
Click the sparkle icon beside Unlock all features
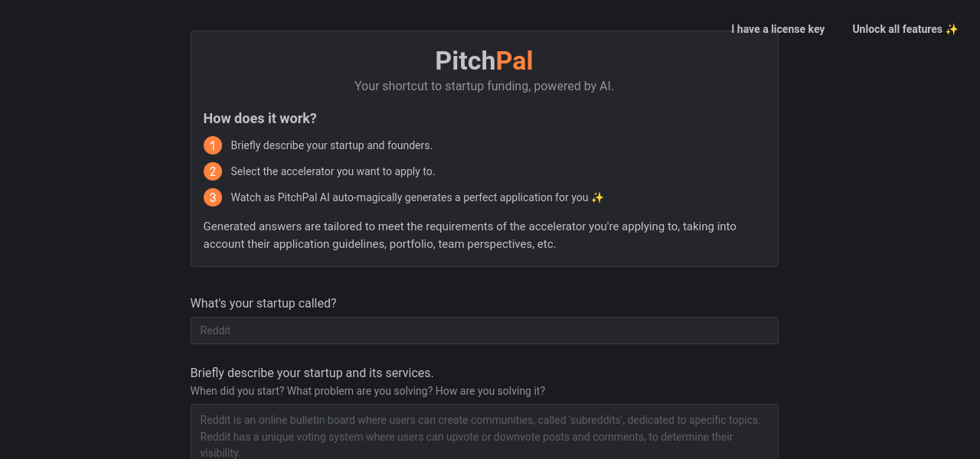click(952, 29)
